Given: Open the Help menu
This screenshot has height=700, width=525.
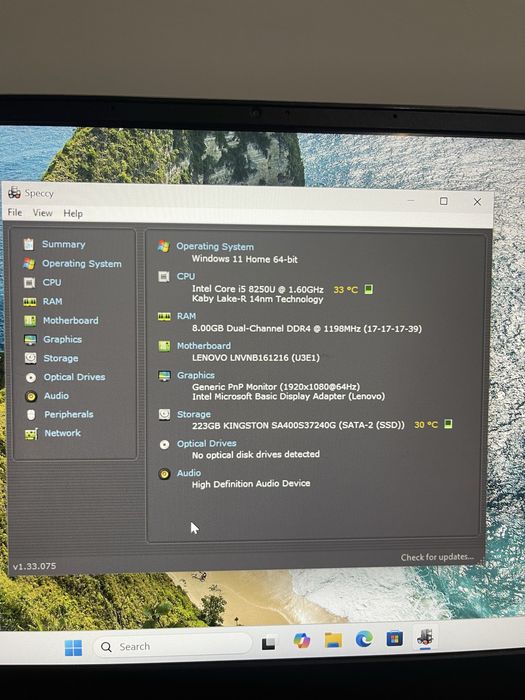Looking at the screenshot, I should click(73, 213).
